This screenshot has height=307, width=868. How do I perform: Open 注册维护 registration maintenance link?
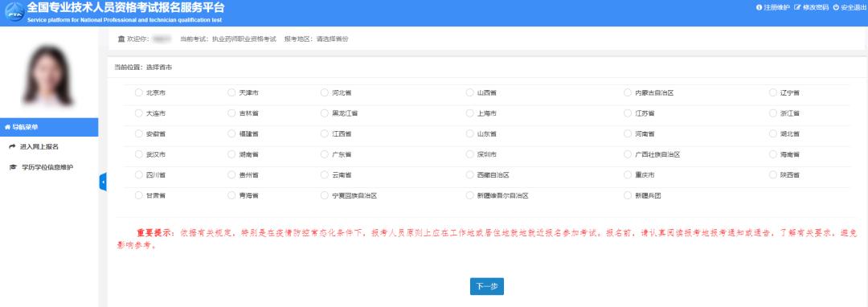(x=773, y=7)
